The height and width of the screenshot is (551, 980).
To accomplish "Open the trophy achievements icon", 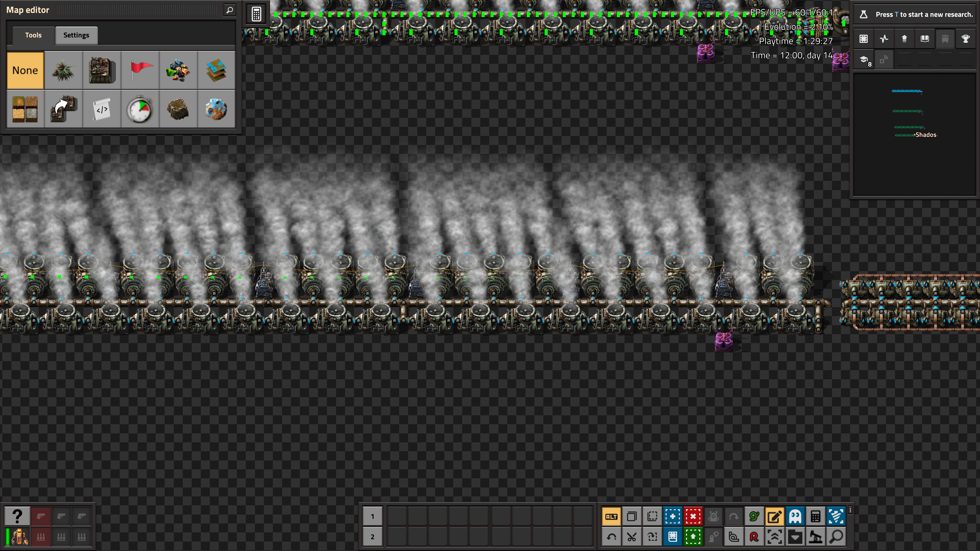I will tap(965, 39).
